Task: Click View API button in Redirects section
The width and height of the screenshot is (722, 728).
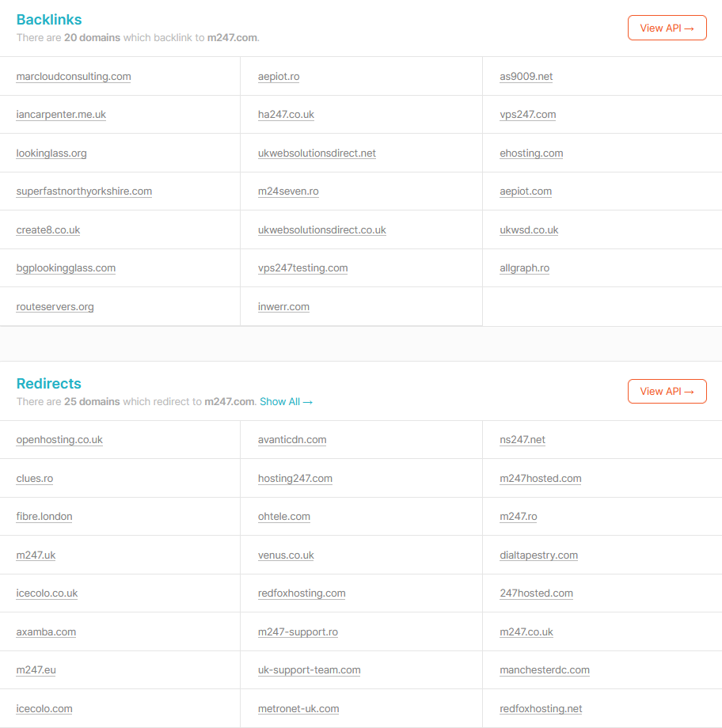Action: (667, 392)
